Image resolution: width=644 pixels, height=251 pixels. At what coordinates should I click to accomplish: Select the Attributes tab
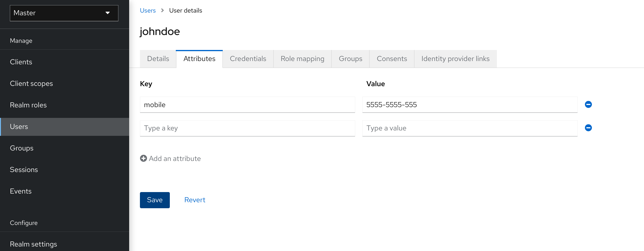[199, 59]
